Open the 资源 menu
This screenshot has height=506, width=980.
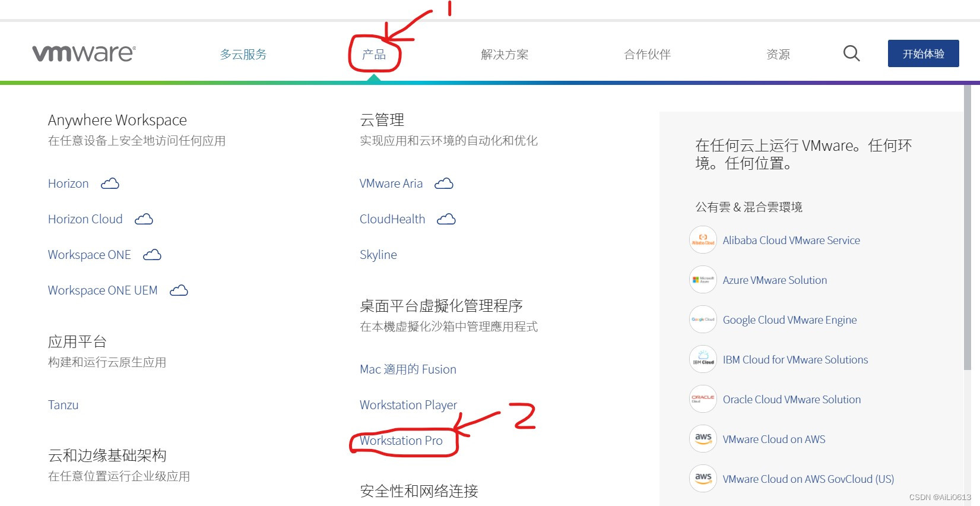pyautogui.click(x=778, y=55)
